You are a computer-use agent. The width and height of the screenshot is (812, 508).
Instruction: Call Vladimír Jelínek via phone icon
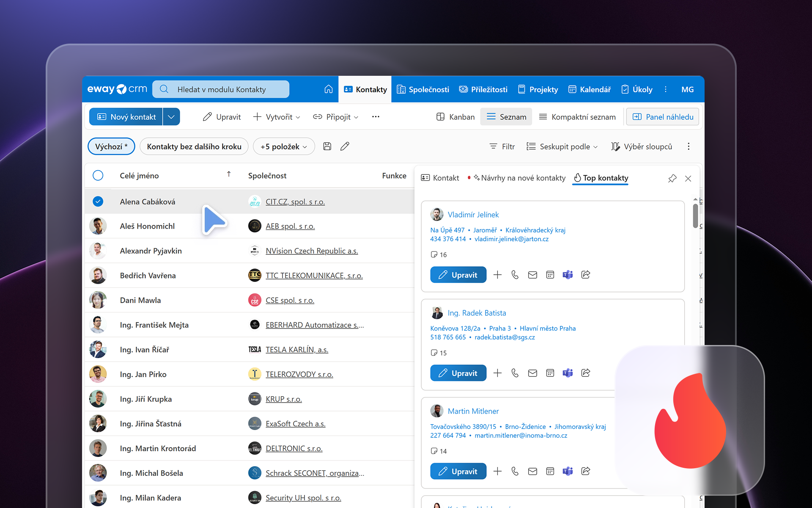515,275
